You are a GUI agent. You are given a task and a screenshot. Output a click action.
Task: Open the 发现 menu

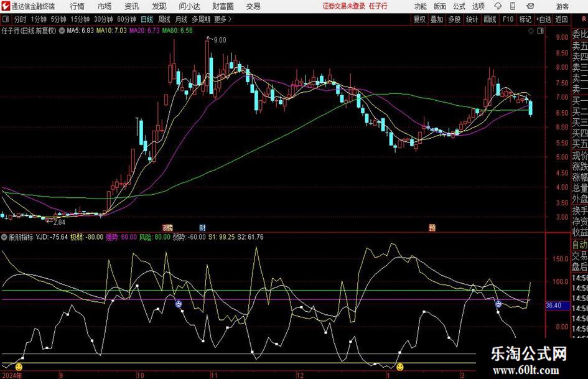[x=159, y=6]
